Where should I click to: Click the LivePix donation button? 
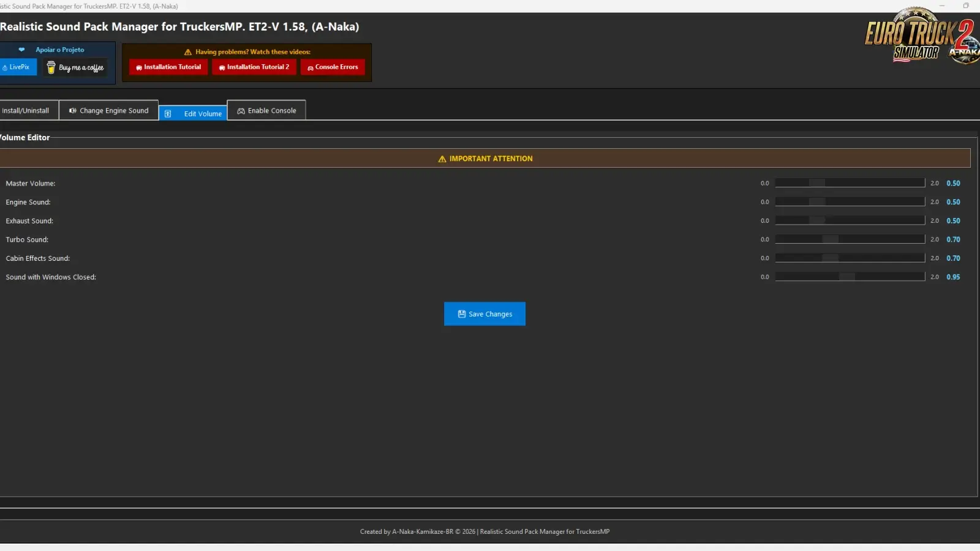(x=18, y=67)
